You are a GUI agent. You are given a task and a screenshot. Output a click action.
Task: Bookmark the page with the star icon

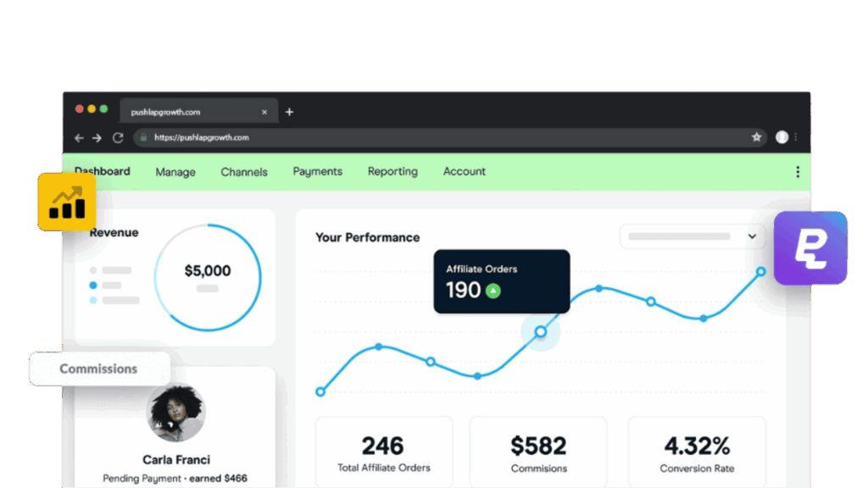[x=756, y=137]
